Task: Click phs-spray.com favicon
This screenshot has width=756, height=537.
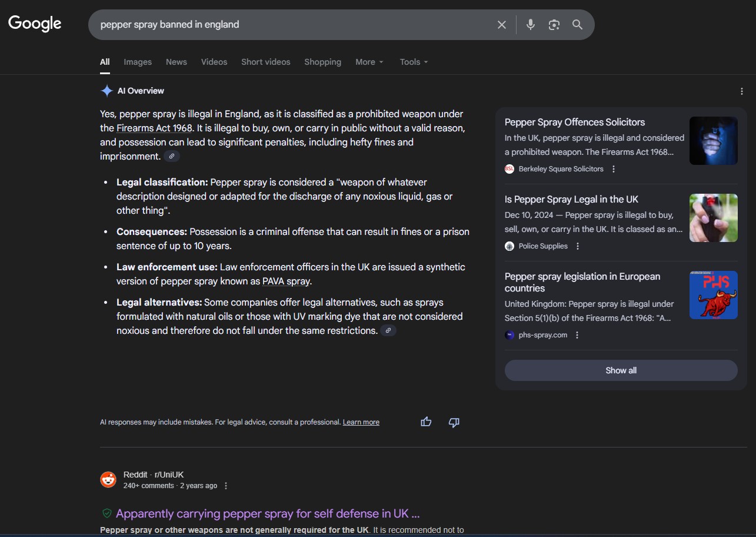Action: 509,335
